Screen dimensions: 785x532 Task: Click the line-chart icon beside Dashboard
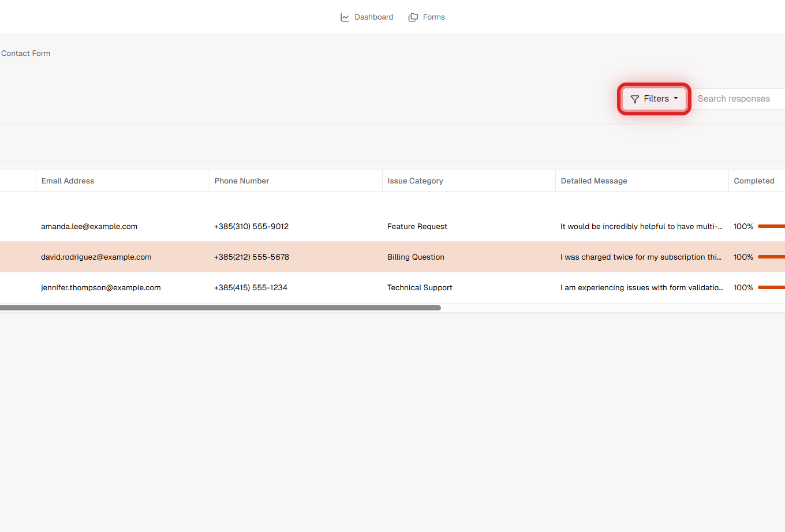point(344,17)
